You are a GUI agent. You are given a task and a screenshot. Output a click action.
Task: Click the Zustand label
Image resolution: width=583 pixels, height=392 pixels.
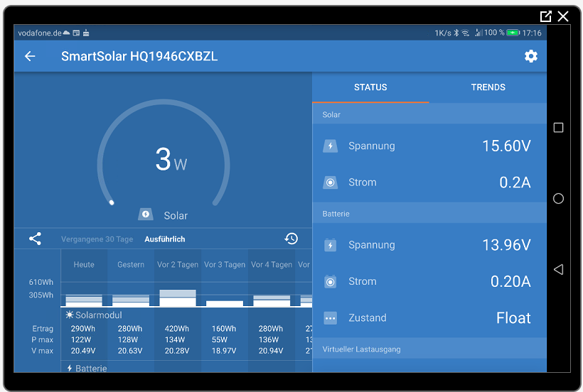368,318
